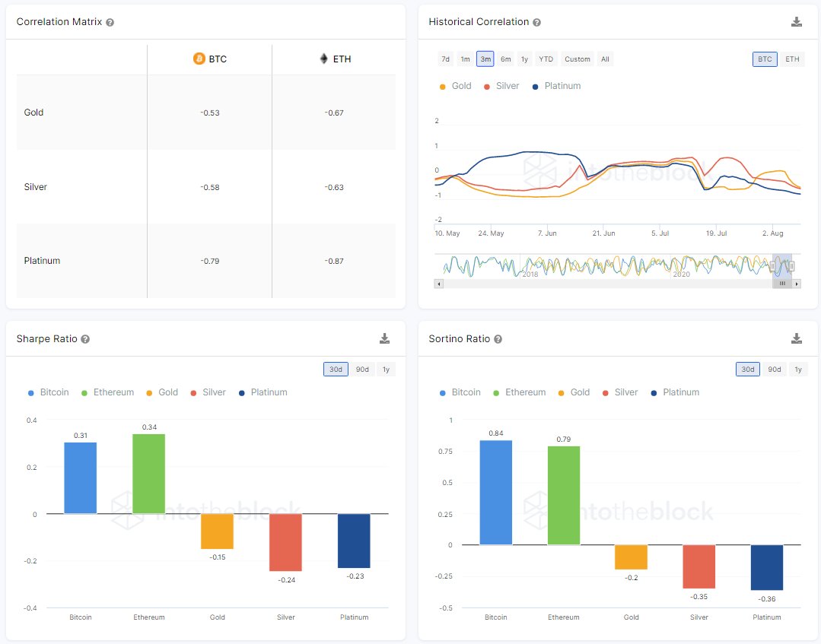The width and height of the screenshot is (821, 644).
Task: Click right arrow of chart navigator scrollbar
Action: point(797,284)
